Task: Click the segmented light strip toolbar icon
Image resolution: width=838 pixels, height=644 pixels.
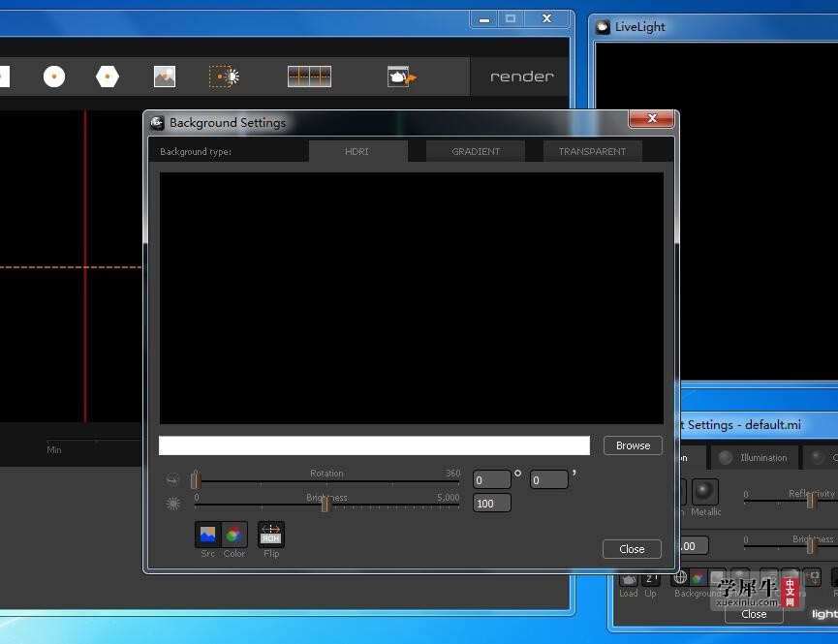Action: tap(309, 77)
